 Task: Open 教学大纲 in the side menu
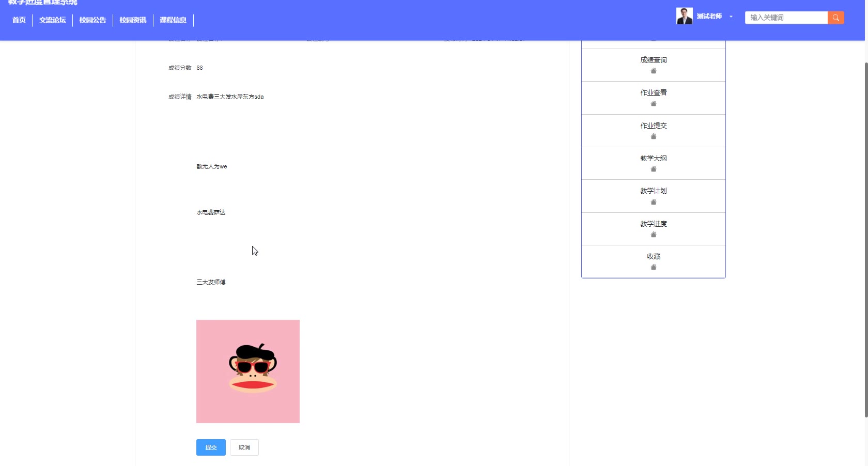pos(654,158)
